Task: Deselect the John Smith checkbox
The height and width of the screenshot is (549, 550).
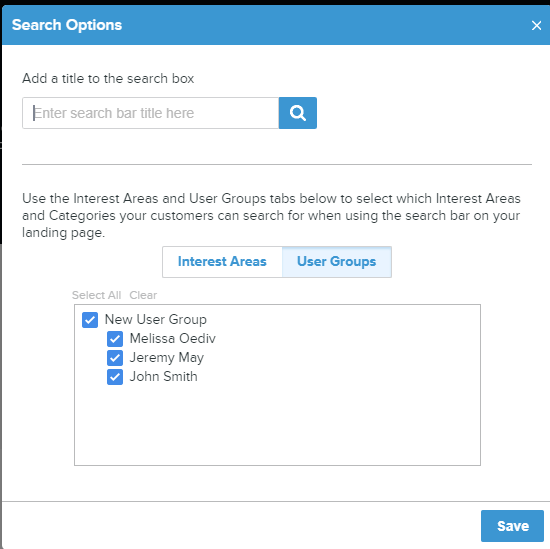Action: 115,377
